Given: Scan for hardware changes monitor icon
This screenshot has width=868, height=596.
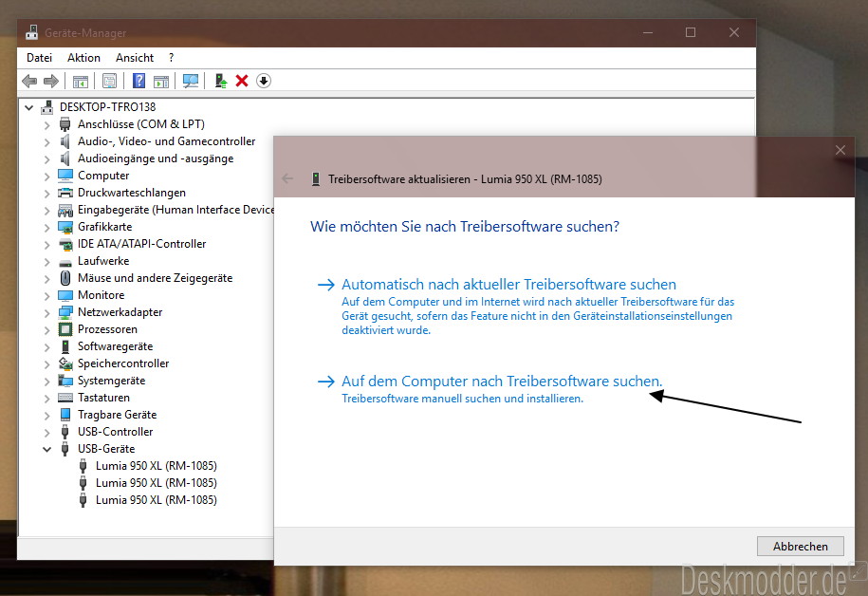Looking at the screenshot, I should (191, 82).
